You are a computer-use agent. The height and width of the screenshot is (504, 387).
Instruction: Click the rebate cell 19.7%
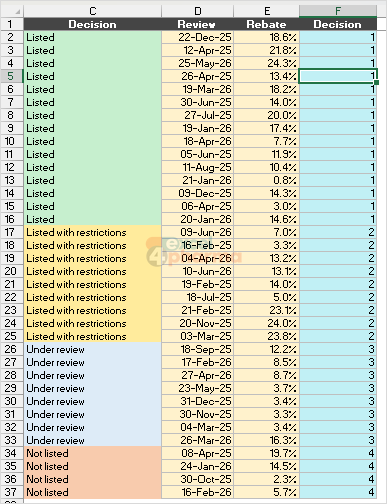click(x=266, y=453)
